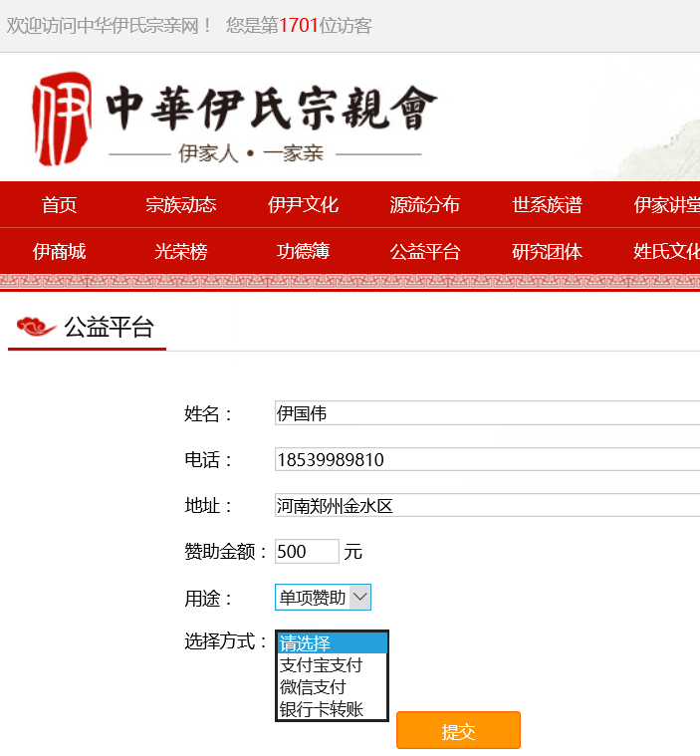Click the 伊家人 · 一家亲 slogan

(x=251, y=153)
